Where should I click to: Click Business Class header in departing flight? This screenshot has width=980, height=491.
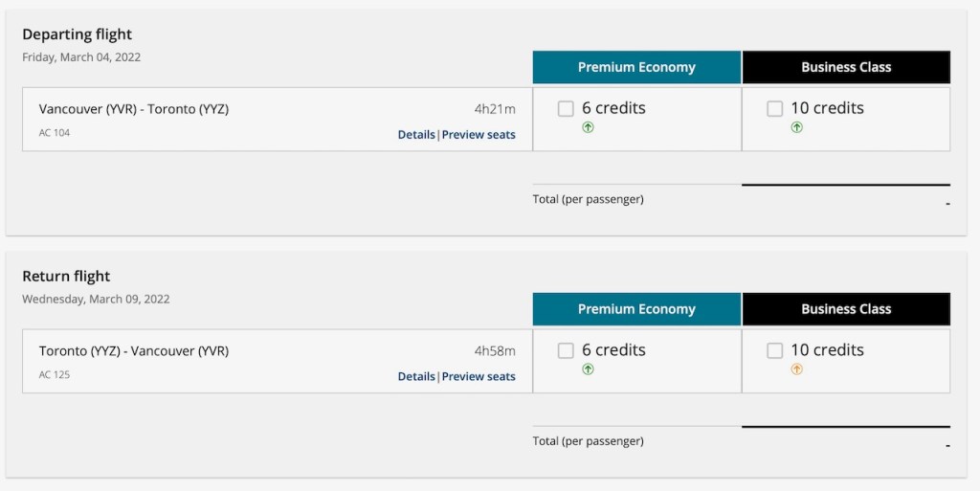[x=846, y=68]
